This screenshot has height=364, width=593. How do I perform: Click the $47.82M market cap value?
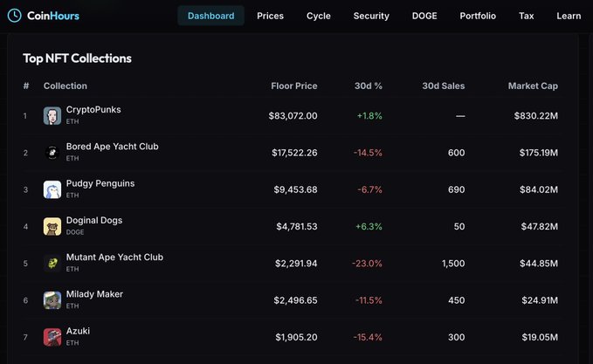[540, 226]
